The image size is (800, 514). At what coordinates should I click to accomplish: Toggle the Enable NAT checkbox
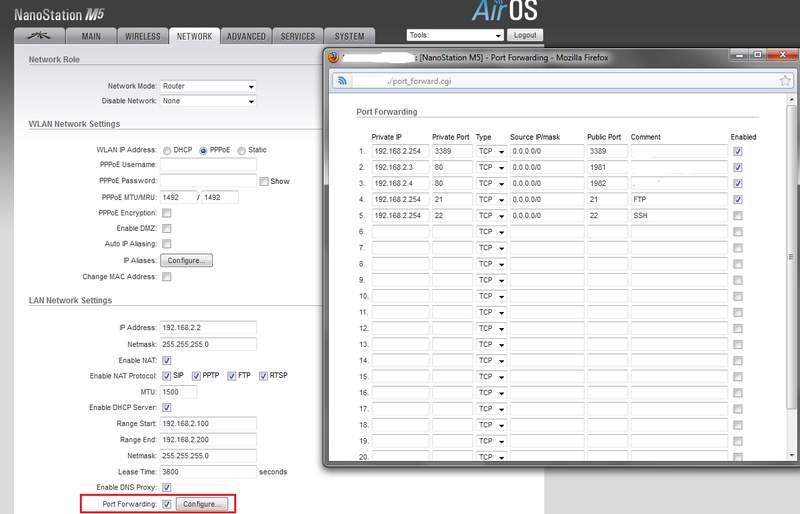tap(167, 360)
